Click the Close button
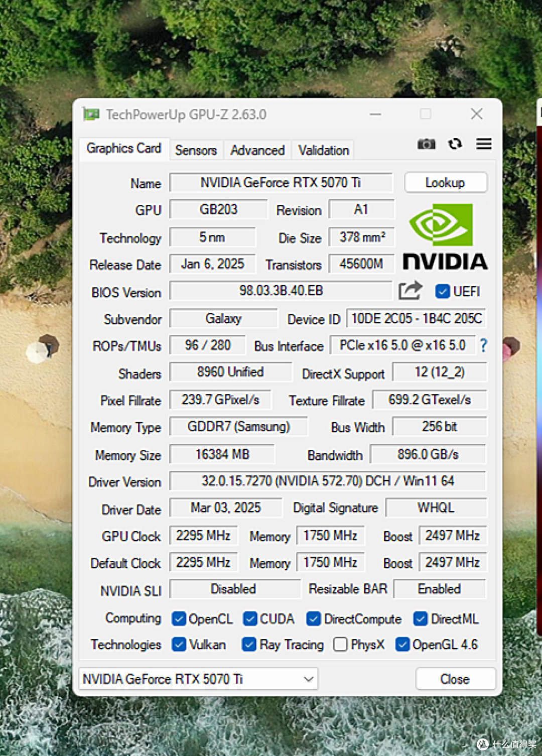 (x=455, y=679)
